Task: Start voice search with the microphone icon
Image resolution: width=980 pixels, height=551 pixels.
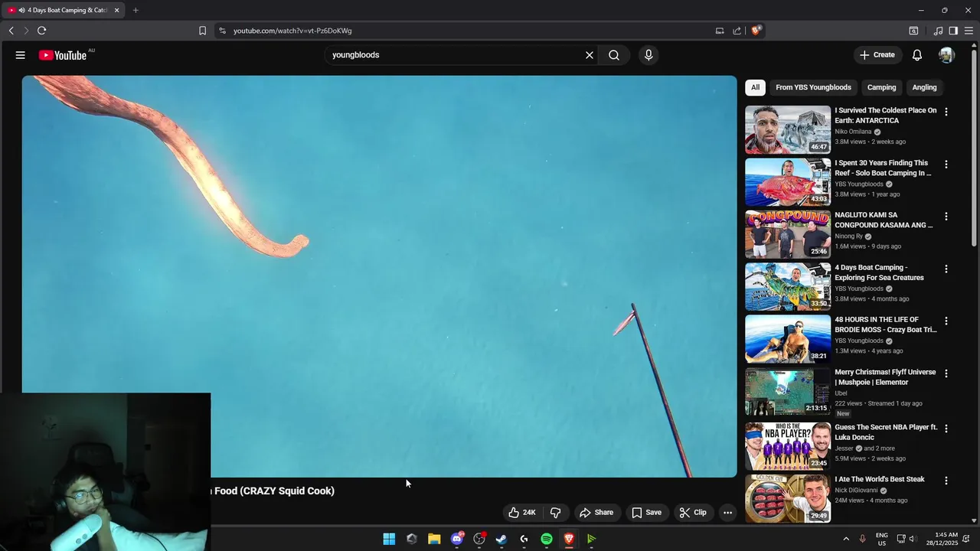Action: [x=648, y=55]
